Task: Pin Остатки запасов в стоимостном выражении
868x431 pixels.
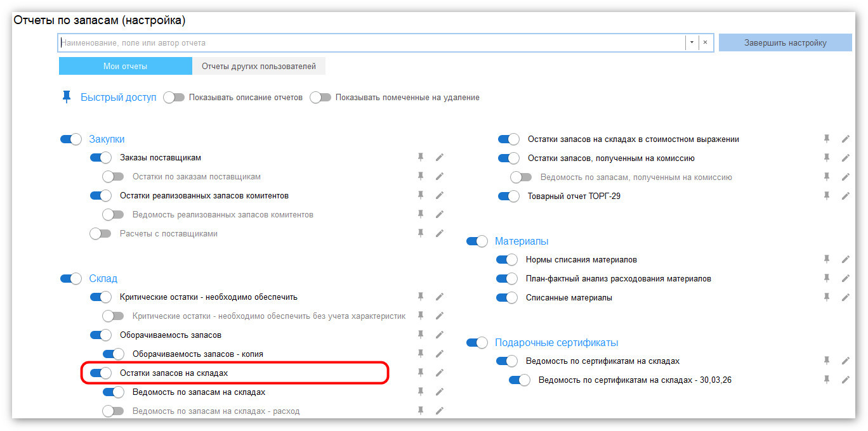Action: [x=826, y=139]
